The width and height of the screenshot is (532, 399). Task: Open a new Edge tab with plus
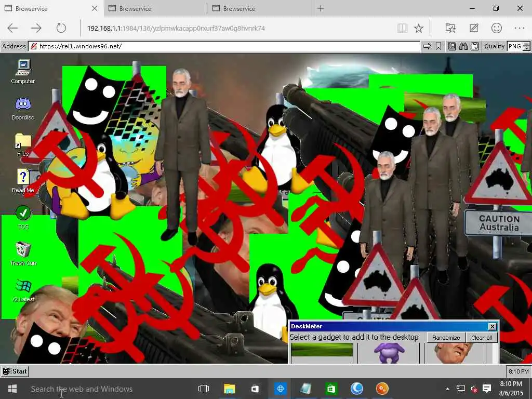pos(320,8)
